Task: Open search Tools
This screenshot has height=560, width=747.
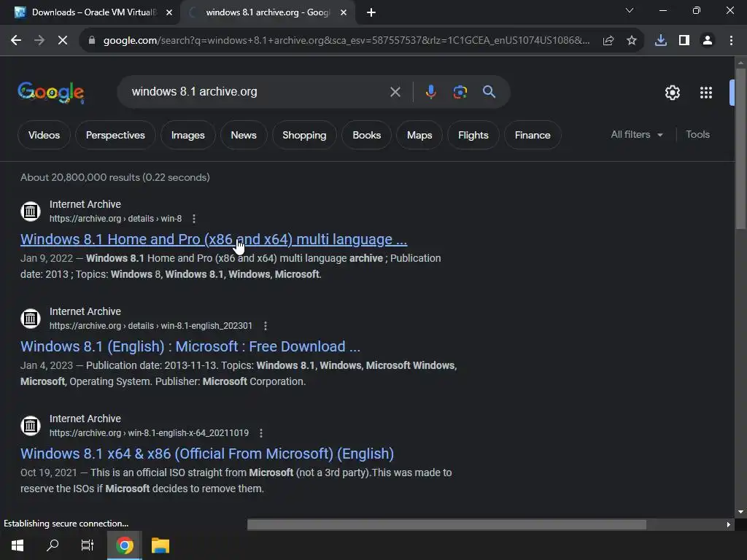Action: pyautogui.click(x=697, y=135)
